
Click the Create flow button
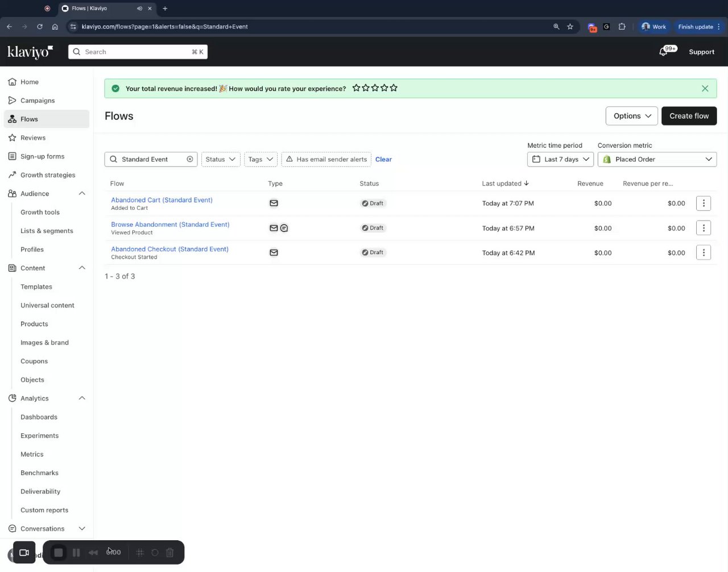[x=689, y=116]
